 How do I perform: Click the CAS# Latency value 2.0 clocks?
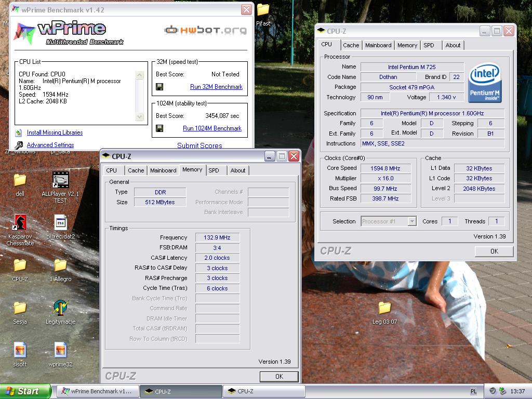(217, 258)
